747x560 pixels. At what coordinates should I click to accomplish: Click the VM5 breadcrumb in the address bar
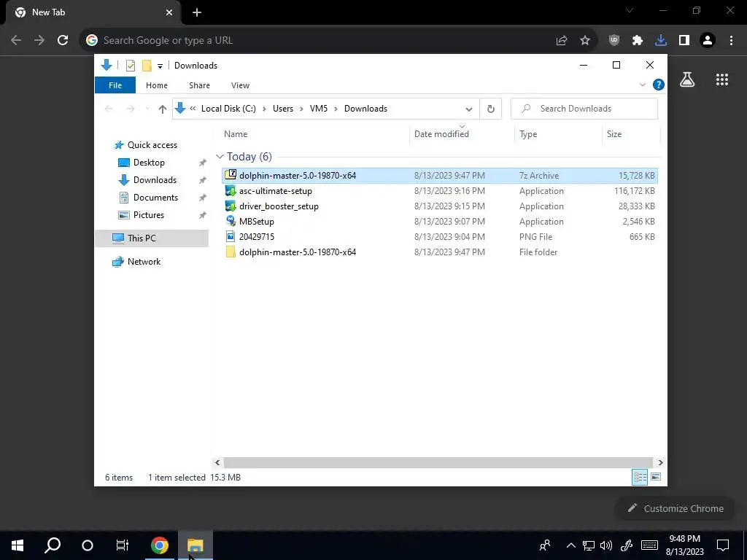319,109
